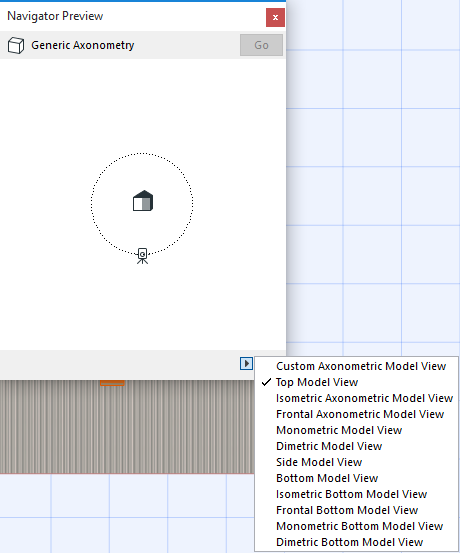Click the orange rectangle on the striped wall
460x553 pixels.
(112, 383)
